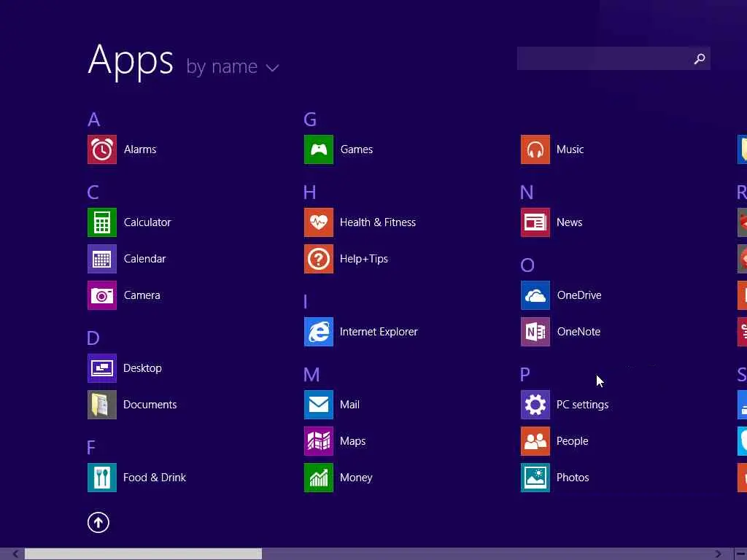Open the Calendar app icon
Screen dimensions: 747x560
click(x=102, y=259)
